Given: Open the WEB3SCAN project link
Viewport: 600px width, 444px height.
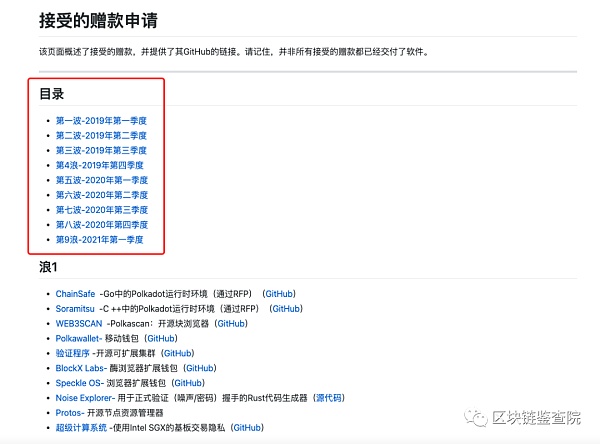Looking at the screenshot, I should (79, 324).
